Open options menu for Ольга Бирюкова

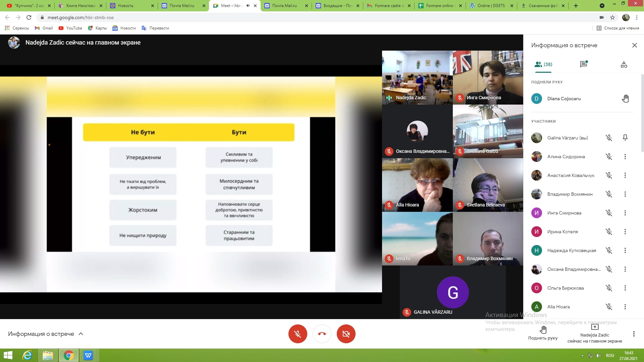tap(625, 288)
